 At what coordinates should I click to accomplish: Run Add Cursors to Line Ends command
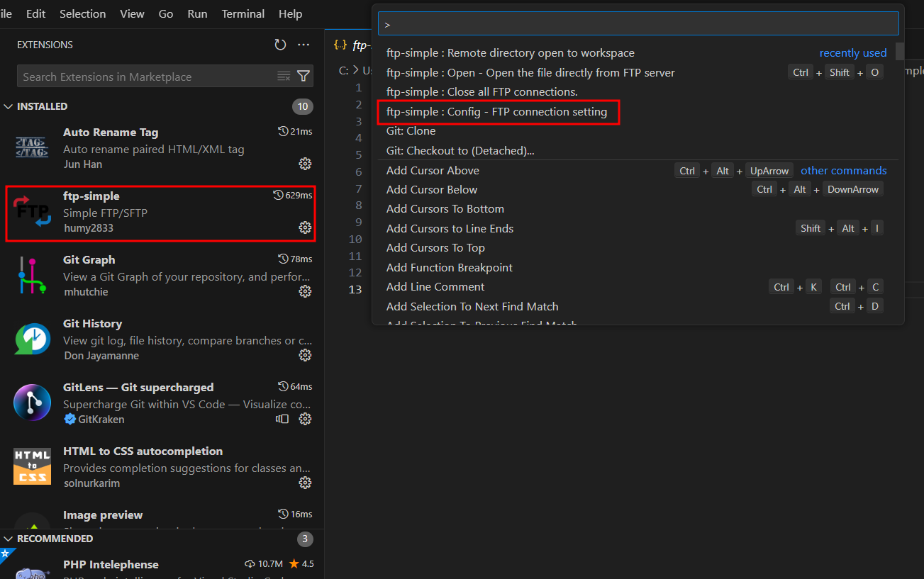coord(638,228)
